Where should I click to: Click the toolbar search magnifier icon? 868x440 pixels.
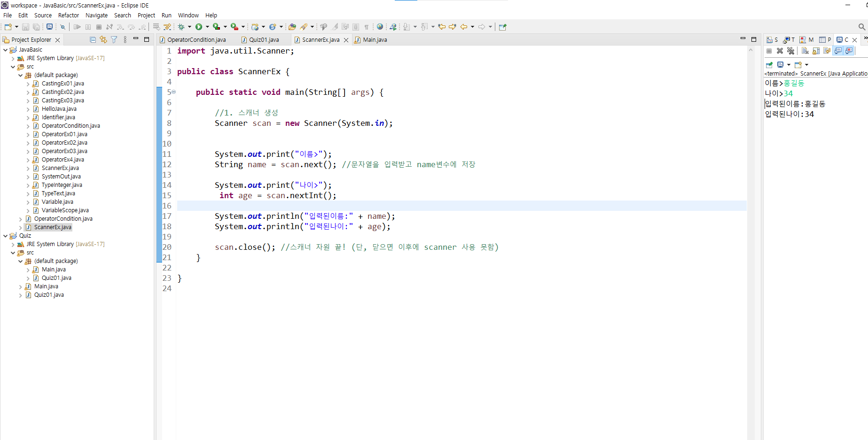point(861,27)
